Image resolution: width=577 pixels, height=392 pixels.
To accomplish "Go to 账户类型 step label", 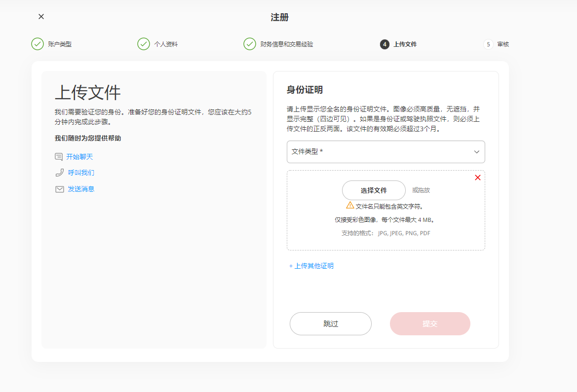I will pos(60,44).
